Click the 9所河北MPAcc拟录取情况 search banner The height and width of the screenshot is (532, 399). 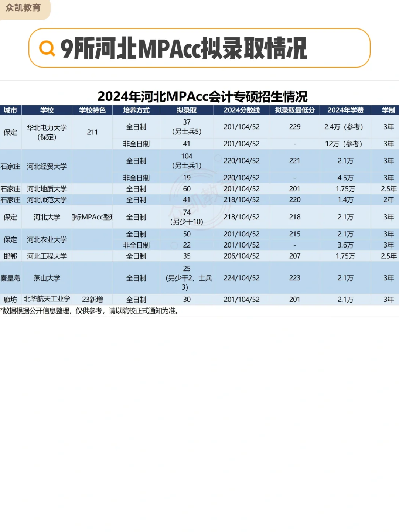(x=199, y=48)
